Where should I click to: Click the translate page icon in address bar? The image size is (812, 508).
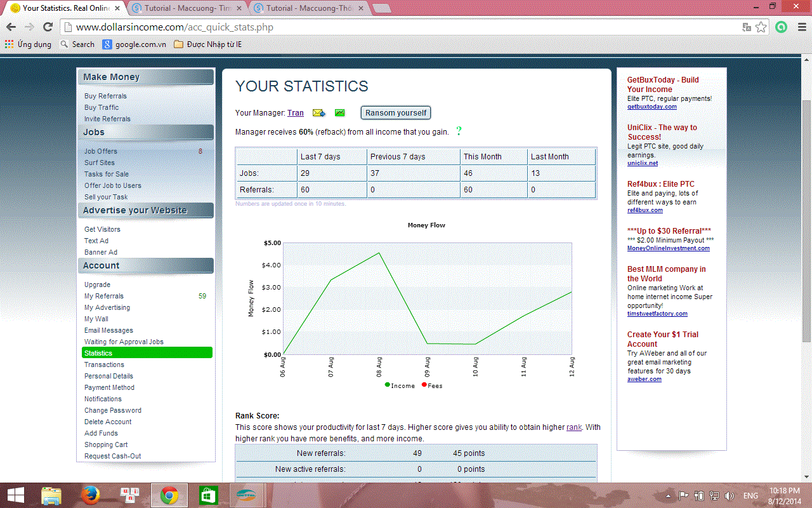point(747,27)
